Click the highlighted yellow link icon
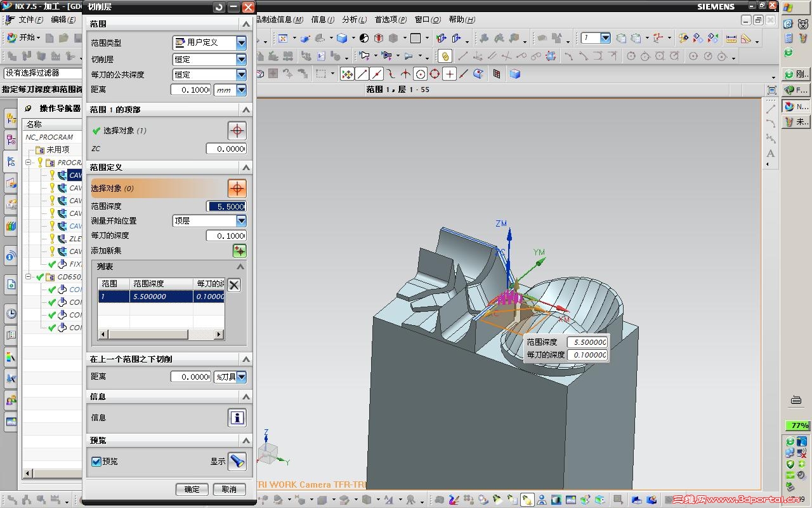Image resolution: width=812 pixels, height=508 pixels. [x=445, y=56]
